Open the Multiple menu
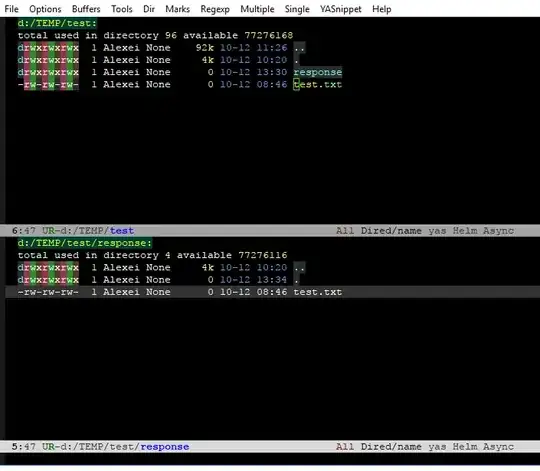Screen dimensions: 540x471 [257, 9]
